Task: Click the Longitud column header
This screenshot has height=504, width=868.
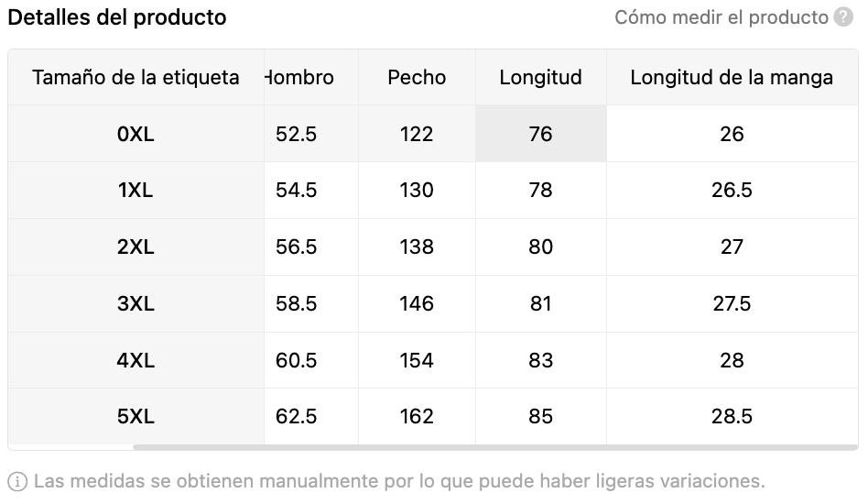Action: coord(540,78)
